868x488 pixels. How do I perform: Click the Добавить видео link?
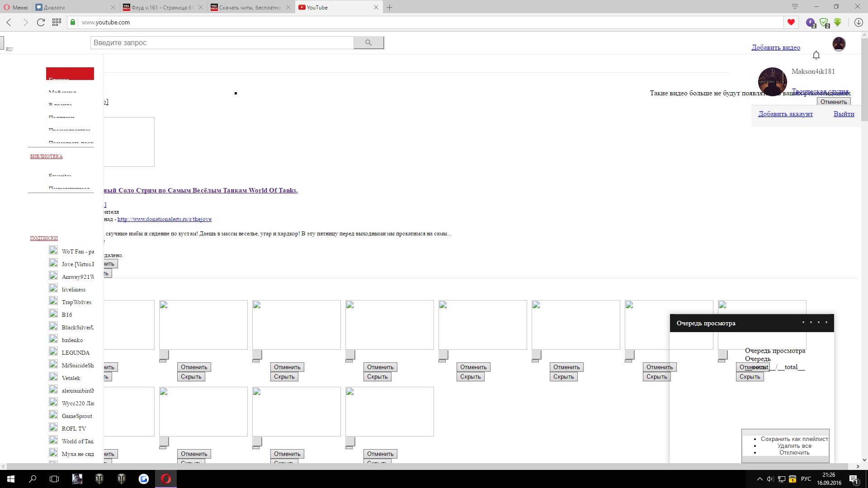(x=776, y=47)
